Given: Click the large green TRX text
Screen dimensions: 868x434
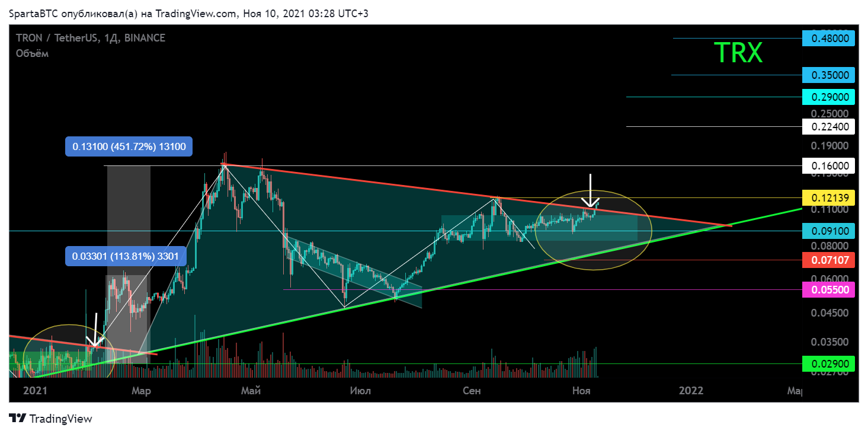Looking at the screenshot, I should tap(738, 53).
